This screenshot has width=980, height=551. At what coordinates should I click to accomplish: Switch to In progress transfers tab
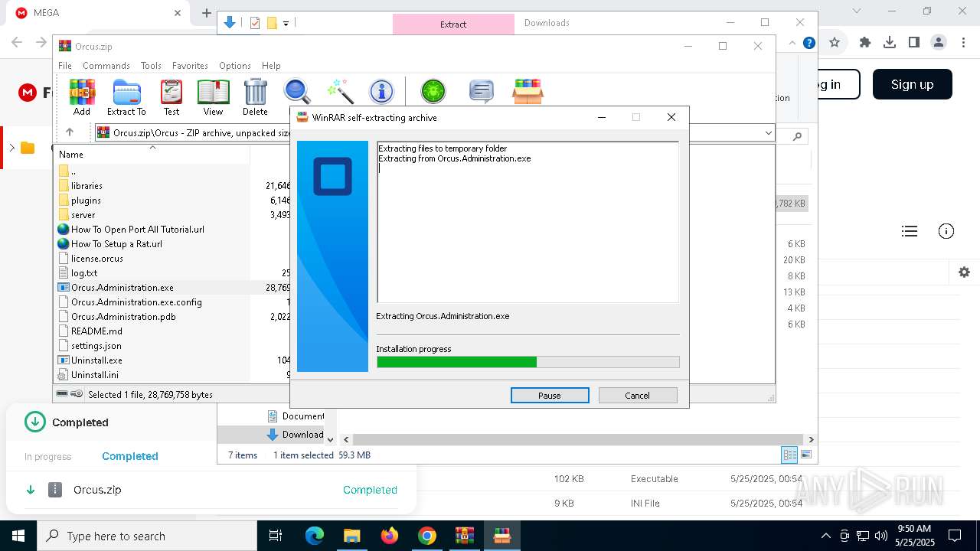point(47,457)
